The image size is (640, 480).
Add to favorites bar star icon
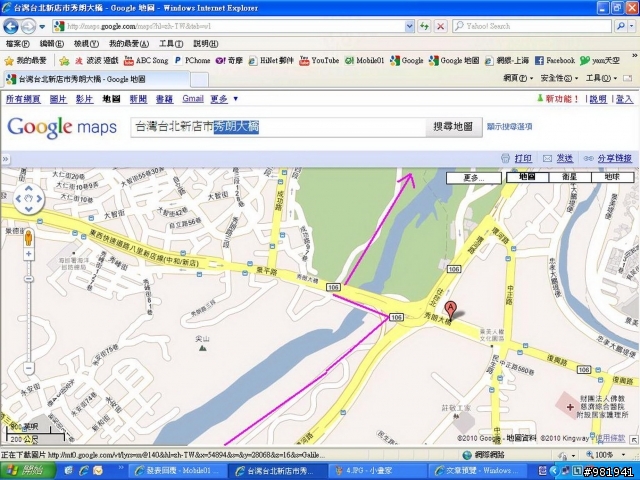(64, 61)
